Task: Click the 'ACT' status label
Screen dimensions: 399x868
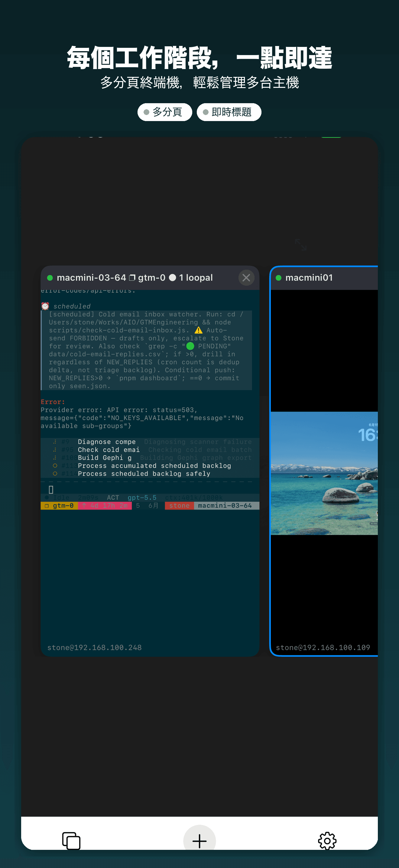Action: coord(113,497)
